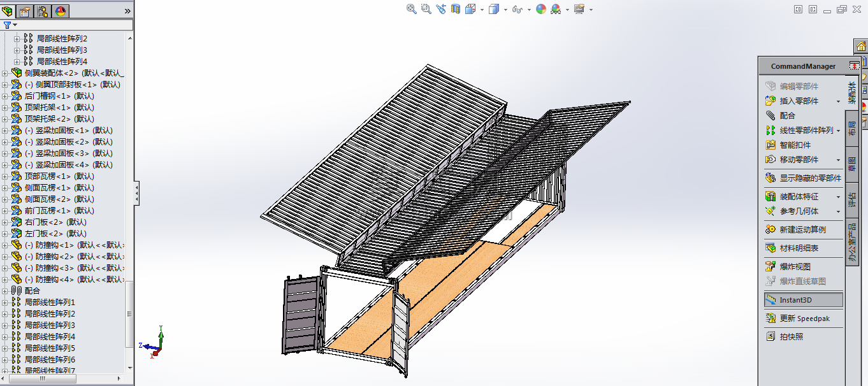This screenshot has height=386, width=868.
Task: Activate the Section View tool
Action: point(456,9)
